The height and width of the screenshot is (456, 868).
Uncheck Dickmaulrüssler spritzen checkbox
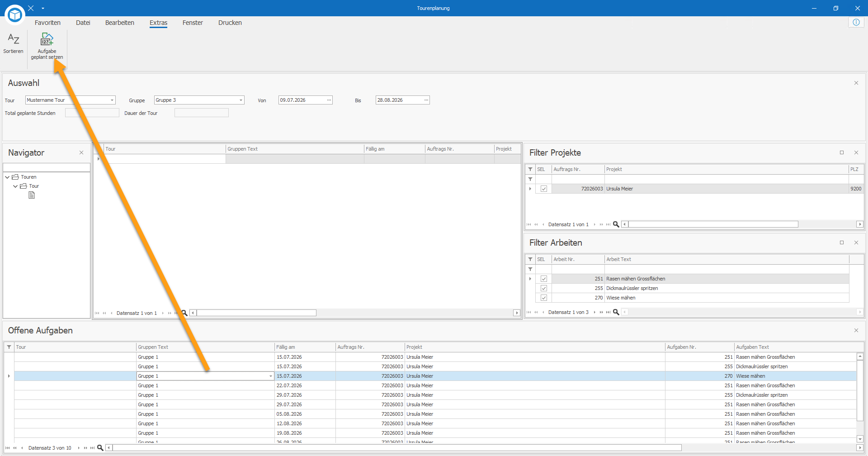(544, 288)
